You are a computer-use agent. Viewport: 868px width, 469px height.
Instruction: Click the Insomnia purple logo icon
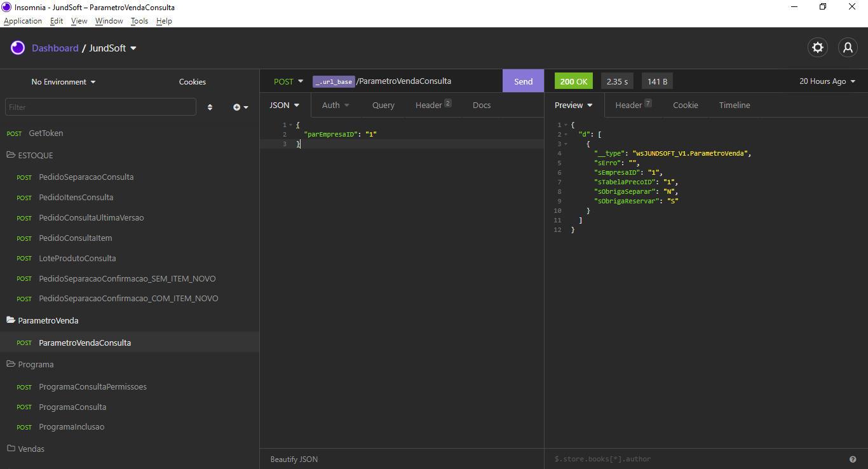click(x=18, y=48)
